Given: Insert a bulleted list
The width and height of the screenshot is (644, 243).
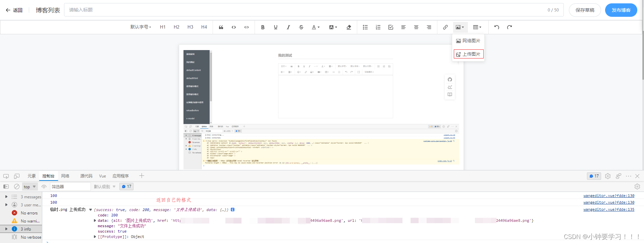Looking at the screenshot, I should coord(365,27).
